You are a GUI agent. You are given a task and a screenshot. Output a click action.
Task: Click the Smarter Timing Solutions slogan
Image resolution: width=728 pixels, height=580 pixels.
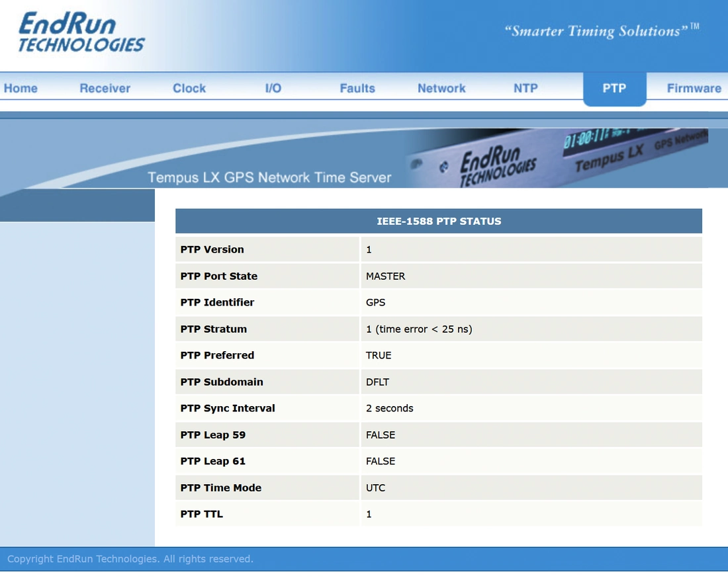click(602, 30)
